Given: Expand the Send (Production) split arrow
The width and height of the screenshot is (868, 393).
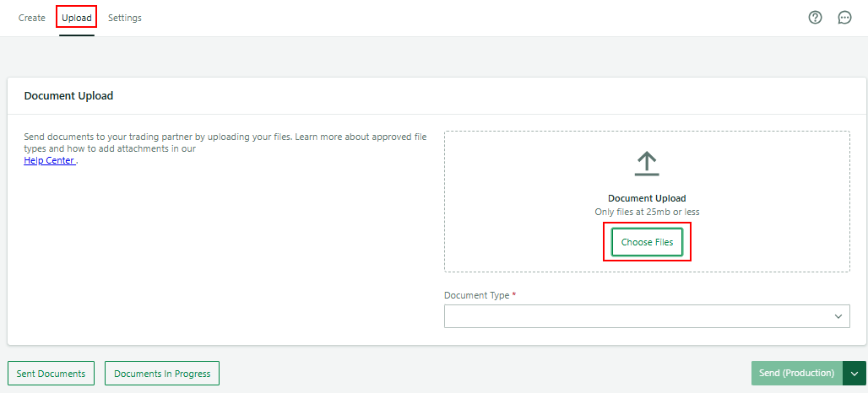Looking at the screenshot, I should (x=855, y=374).
